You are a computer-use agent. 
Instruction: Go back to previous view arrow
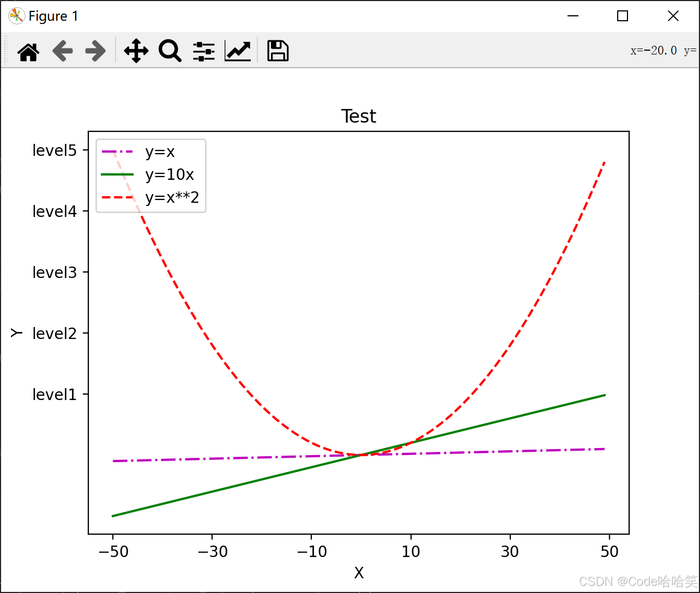tap(62, 51)
